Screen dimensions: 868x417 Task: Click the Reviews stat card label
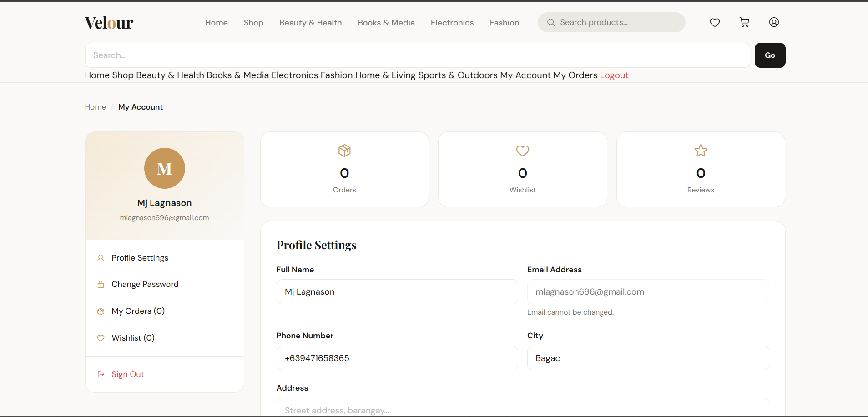pos(701,190)
